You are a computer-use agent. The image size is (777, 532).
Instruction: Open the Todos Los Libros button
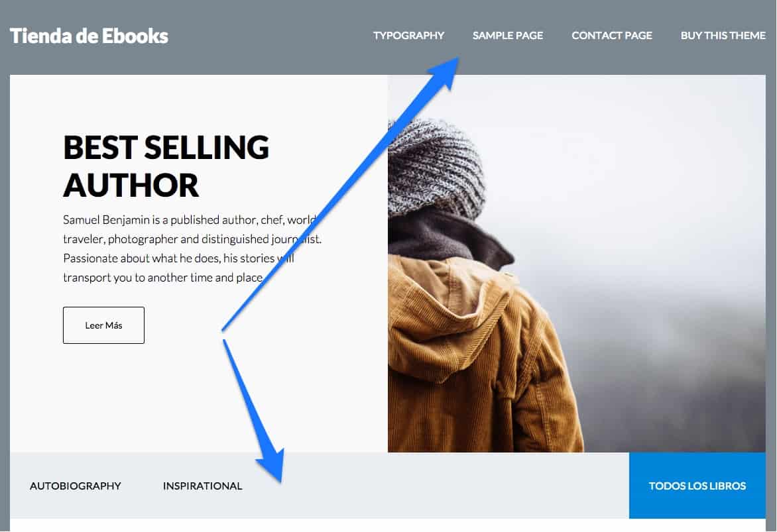point(697,486)
